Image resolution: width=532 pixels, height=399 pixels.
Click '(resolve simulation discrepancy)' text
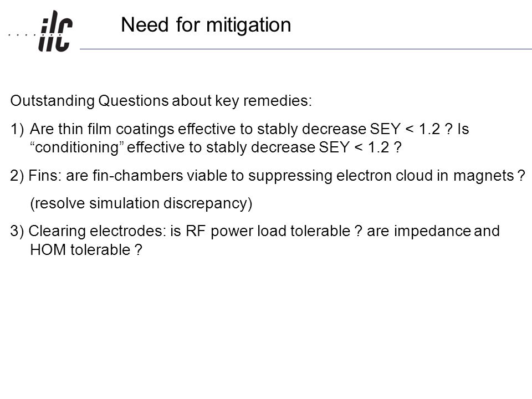(141, 203)
